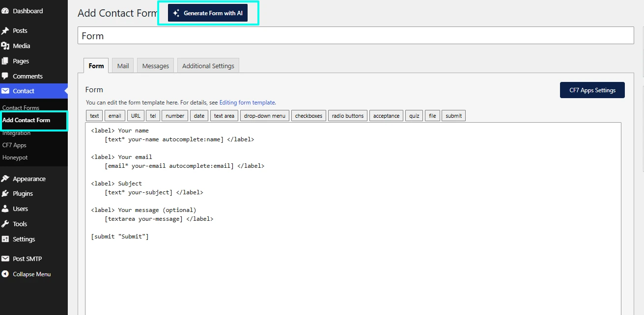644x315 pixels.
Task: Click the Media library icon
Action: pos(5,46)
